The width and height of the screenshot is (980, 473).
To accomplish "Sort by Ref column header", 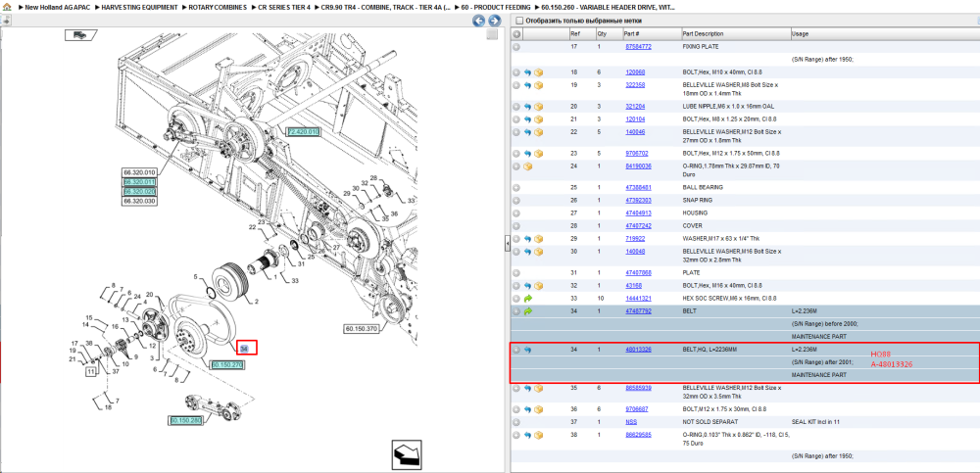I will [x=574, y=33].
